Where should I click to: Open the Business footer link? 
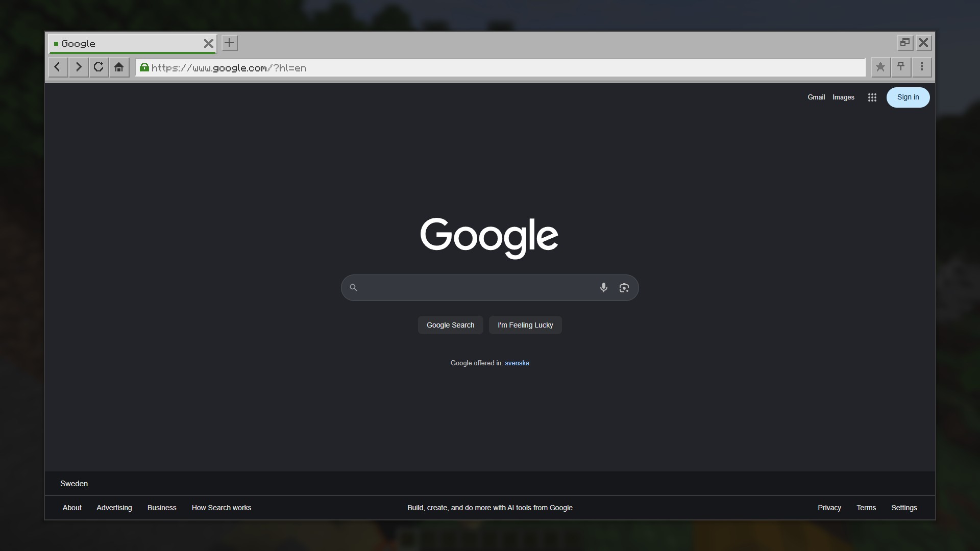(x=162, y=508)
